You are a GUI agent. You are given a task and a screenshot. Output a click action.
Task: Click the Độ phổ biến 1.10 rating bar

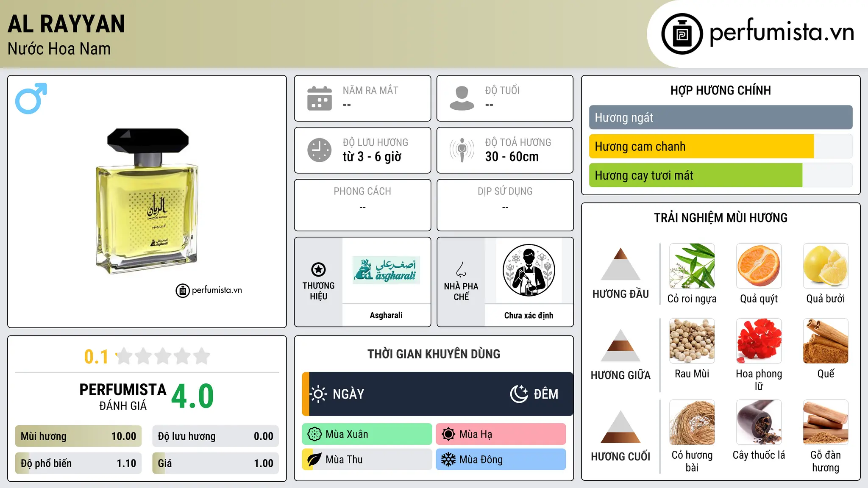(x=78, y=463)
